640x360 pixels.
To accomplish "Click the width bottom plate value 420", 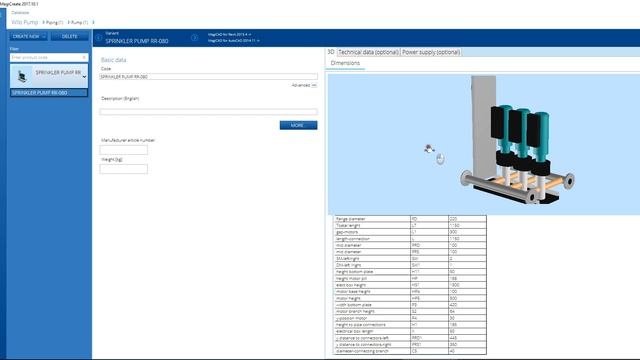I will (x=467, y=305).
